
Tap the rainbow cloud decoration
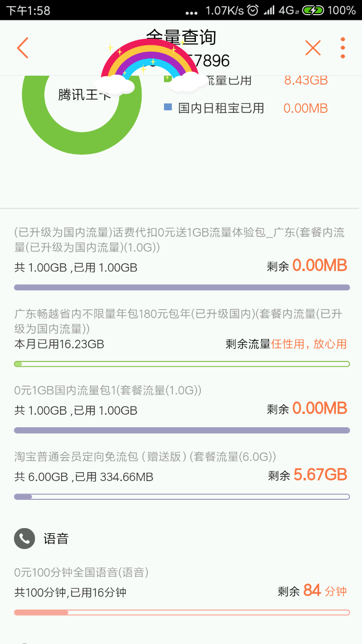pos(148,67)
